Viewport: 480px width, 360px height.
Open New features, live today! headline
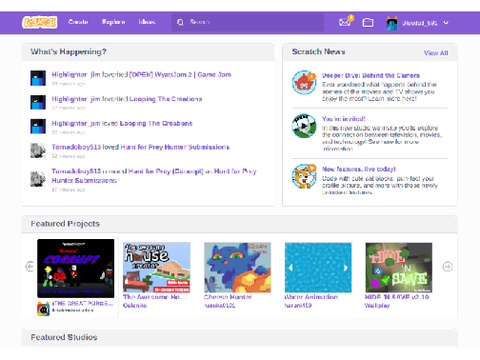pos(359,169)
